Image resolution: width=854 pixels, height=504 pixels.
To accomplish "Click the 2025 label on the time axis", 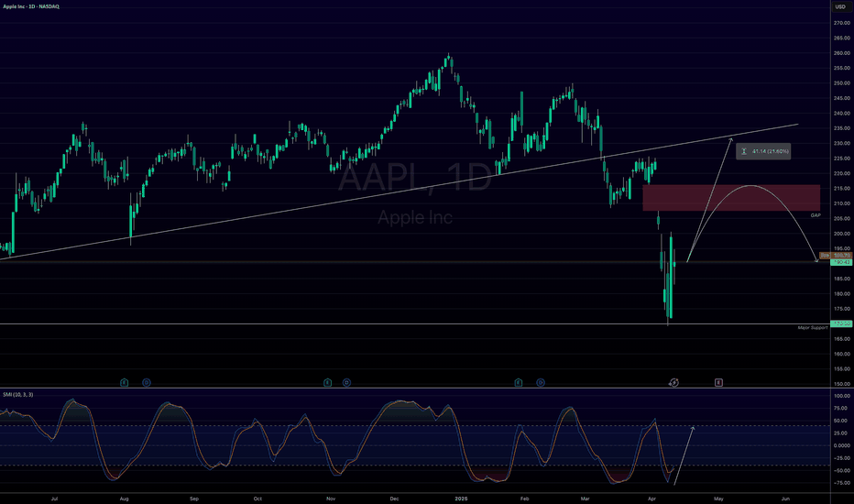I will click(x=461, y=499).
